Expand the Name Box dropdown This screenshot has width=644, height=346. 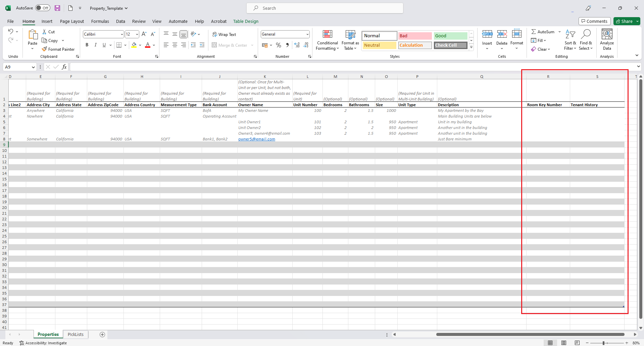33,67
